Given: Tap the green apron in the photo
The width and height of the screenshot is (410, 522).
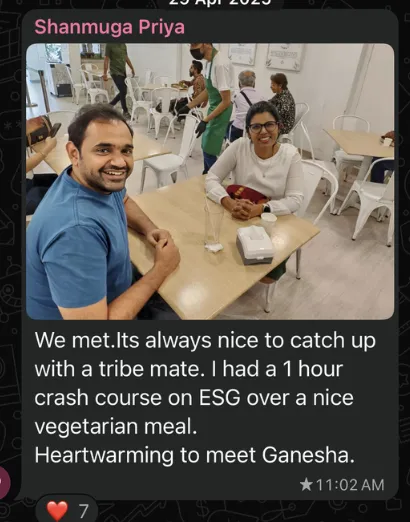Looking at the screenshot, I should pos(215,113).
